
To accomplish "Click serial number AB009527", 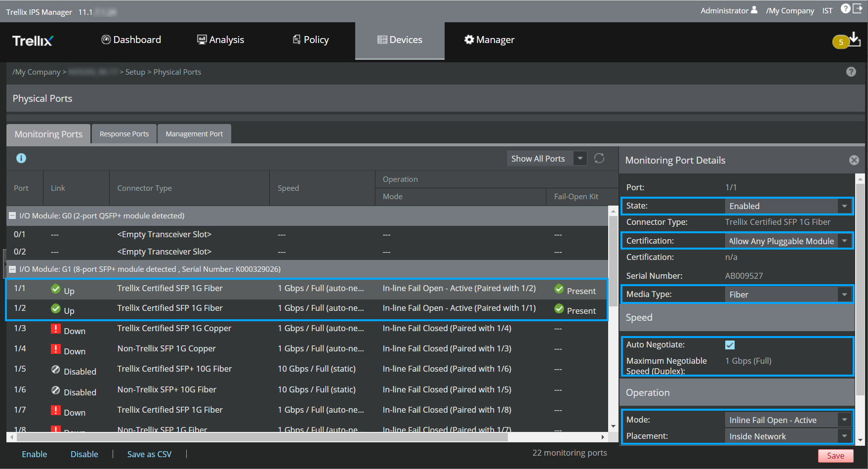I will click(x=744, y=276).
